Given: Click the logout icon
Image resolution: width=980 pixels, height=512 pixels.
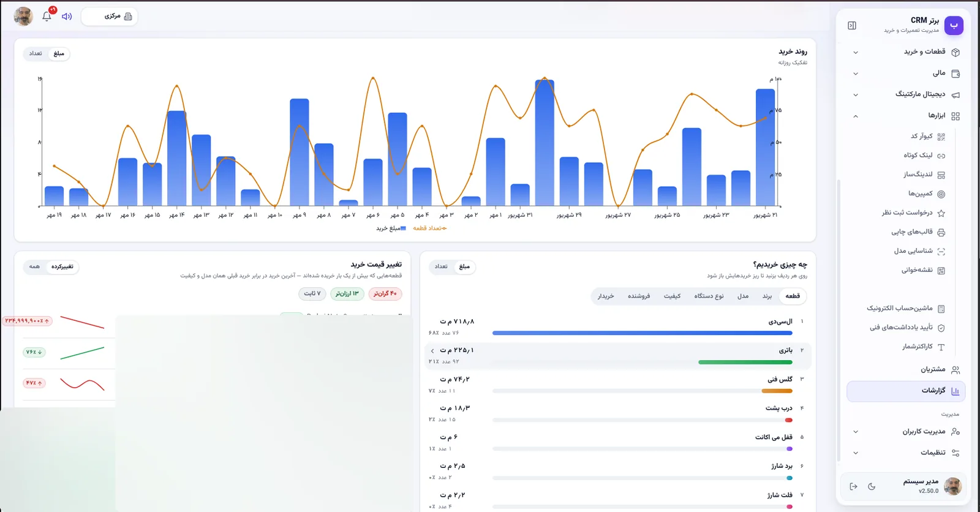Looking at the screenshot, I should click(x=853, y=486).
